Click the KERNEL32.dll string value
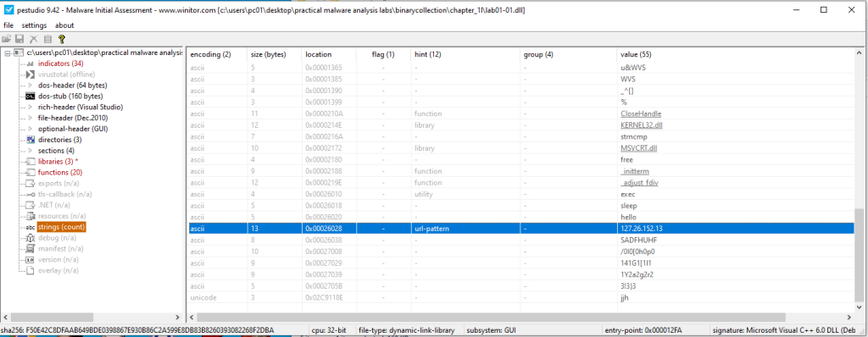The height and width of the screenshot is (337, 868). [643, 124]
